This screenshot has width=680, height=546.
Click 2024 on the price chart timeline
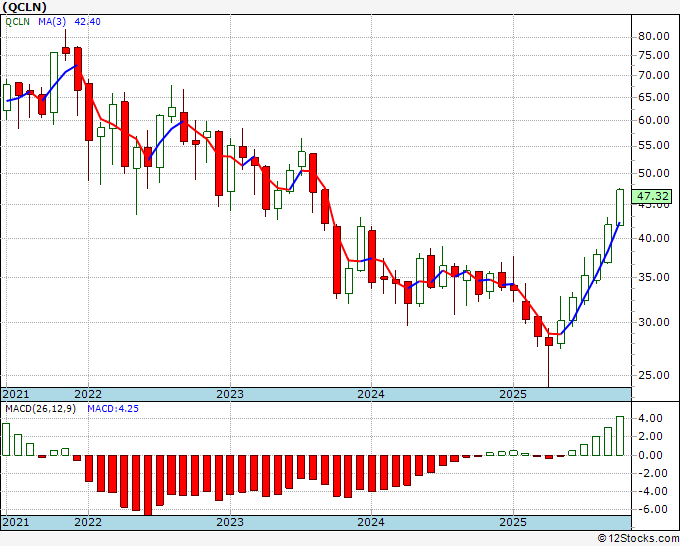(x=371, y=394)
